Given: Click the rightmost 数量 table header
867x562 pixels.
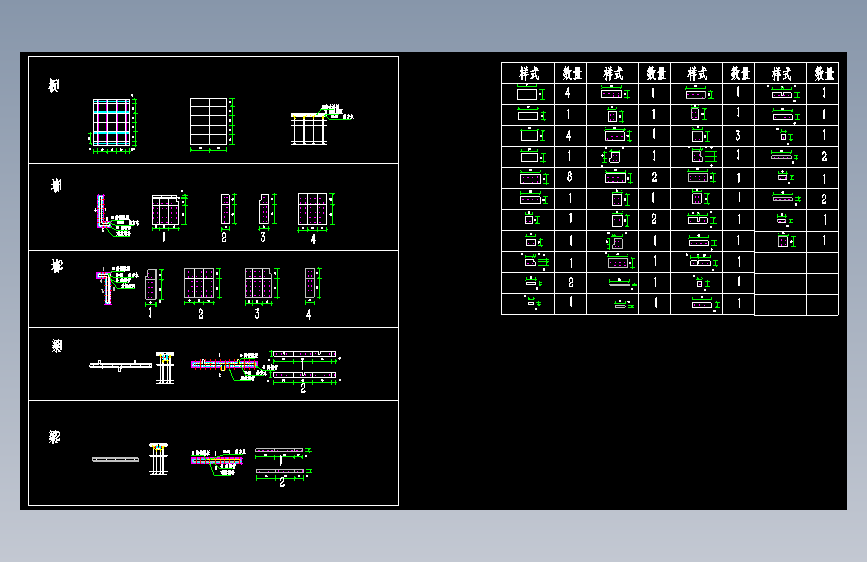Looking at the screenshot, I should (x=824, y=73).
